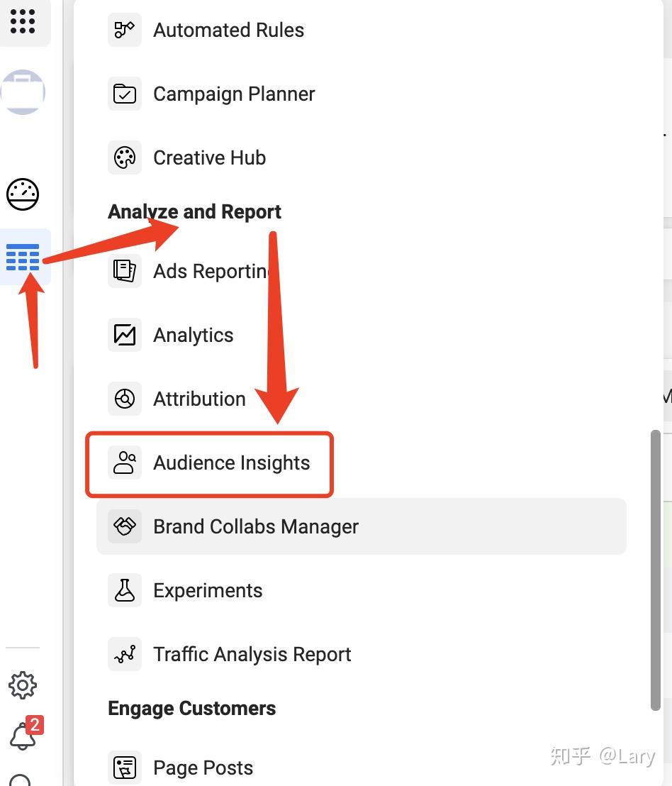Screen dimensions: 672x786
Task: Click the Ads Reporting document icon
Action: (x=125, y=271)
